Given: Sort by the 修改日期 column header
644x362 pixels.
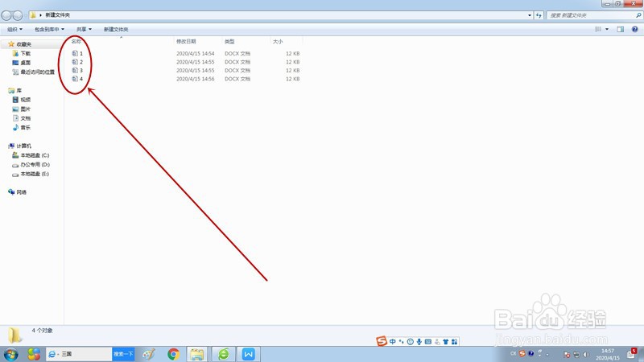Looking at the screenshot, I should click(186, 42).
